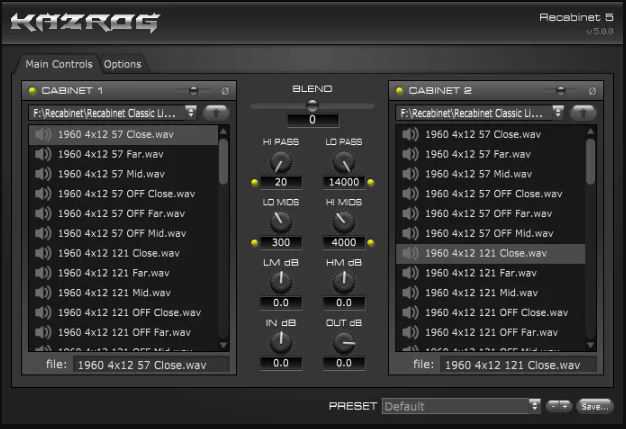The height and width of the screenshot is (429, 626).
Task: Select 1960 4x12 57 OFF Mid.wav in Cabinet 1
Action: (x=123, y=233)
